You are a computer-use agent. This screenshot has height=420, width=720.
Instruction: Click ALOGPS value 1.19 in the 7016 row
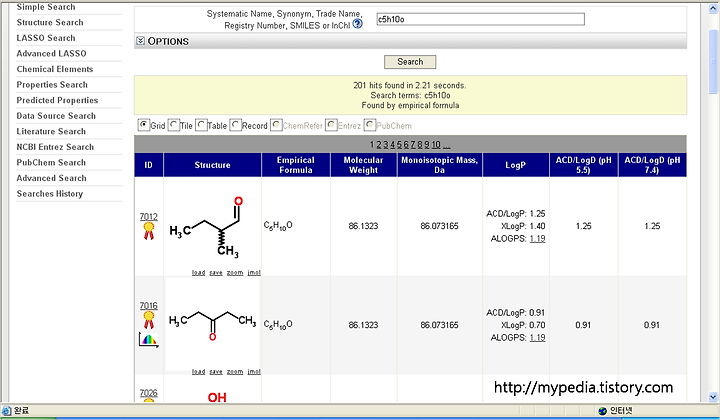click(x=537, y=338)
